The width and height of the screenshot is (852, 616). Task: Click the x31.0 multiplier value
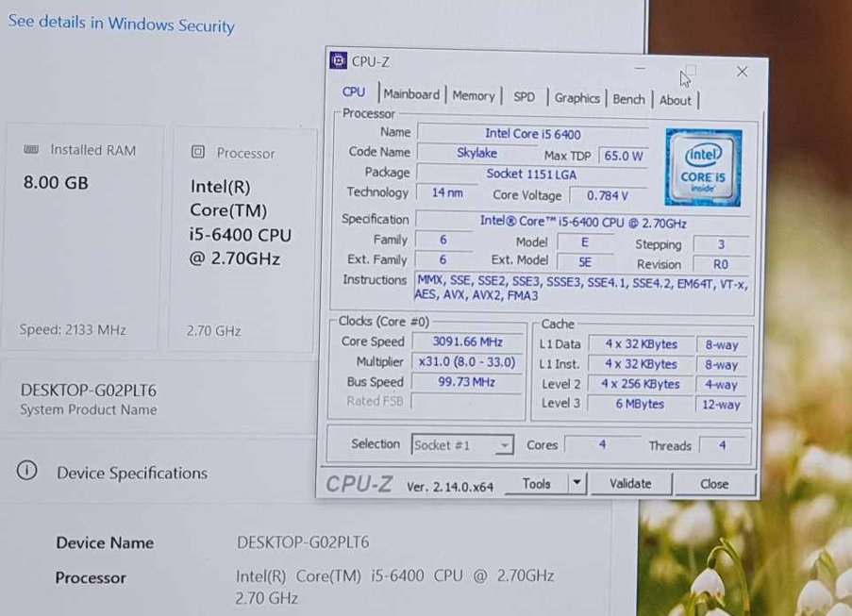click(x=467, y=362)
